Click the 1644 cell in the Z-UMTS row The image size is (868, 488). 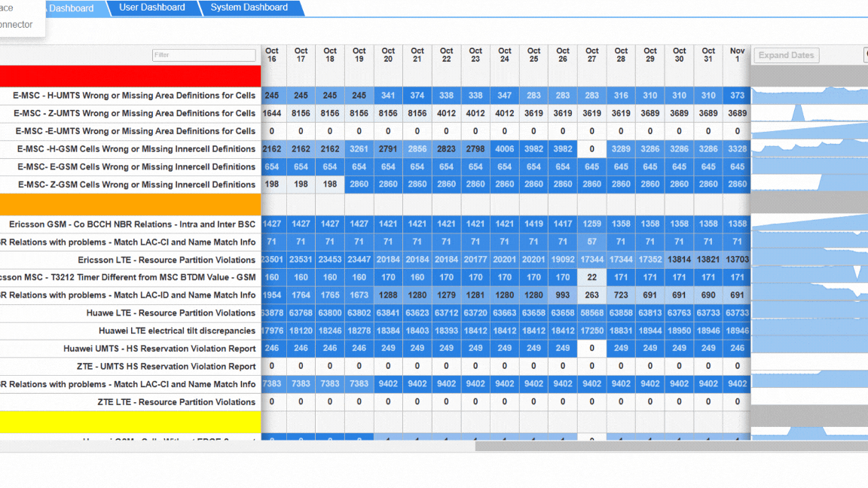tap(272, 113)
